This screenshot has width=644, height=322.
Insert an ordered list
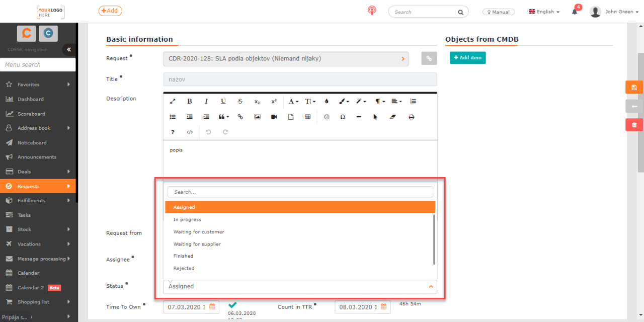413,101
